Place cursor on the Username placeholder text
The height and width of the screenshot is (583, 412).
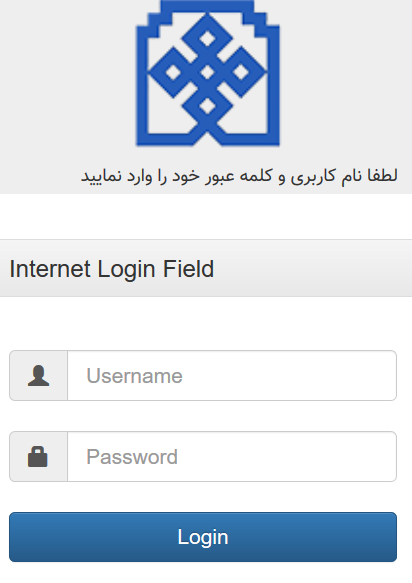click(x=135, y=376)
